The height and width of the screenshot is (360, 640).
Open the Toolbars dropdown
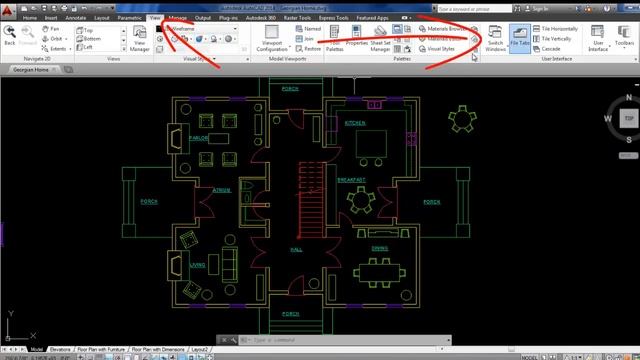[x=624, y=38]
